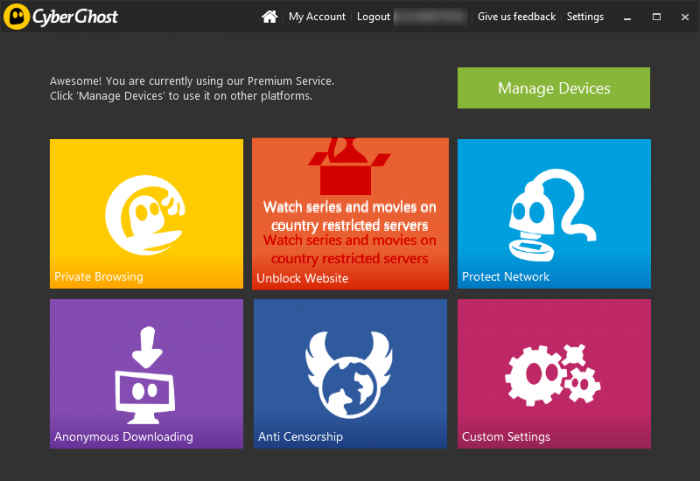Click the blurred username field next to Logout
The height and width of the screenshot is (481, 700).
tap(431, 17)
